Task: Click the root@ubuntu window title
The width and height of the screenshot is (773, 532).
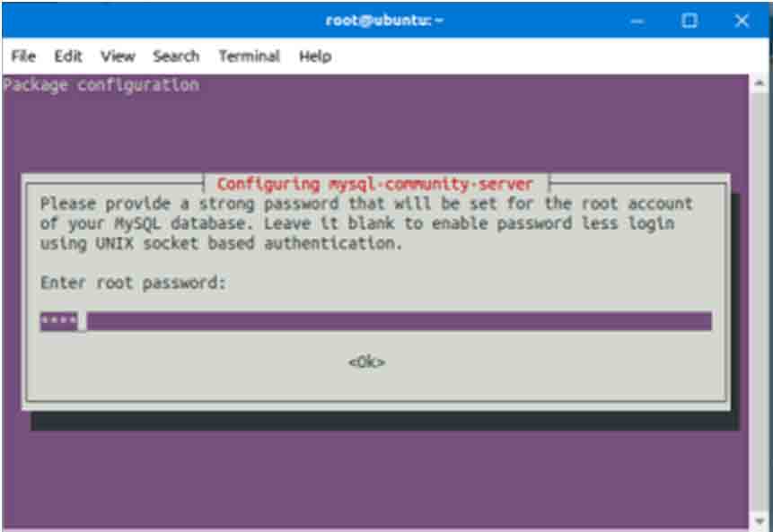Action: point(384,21)
